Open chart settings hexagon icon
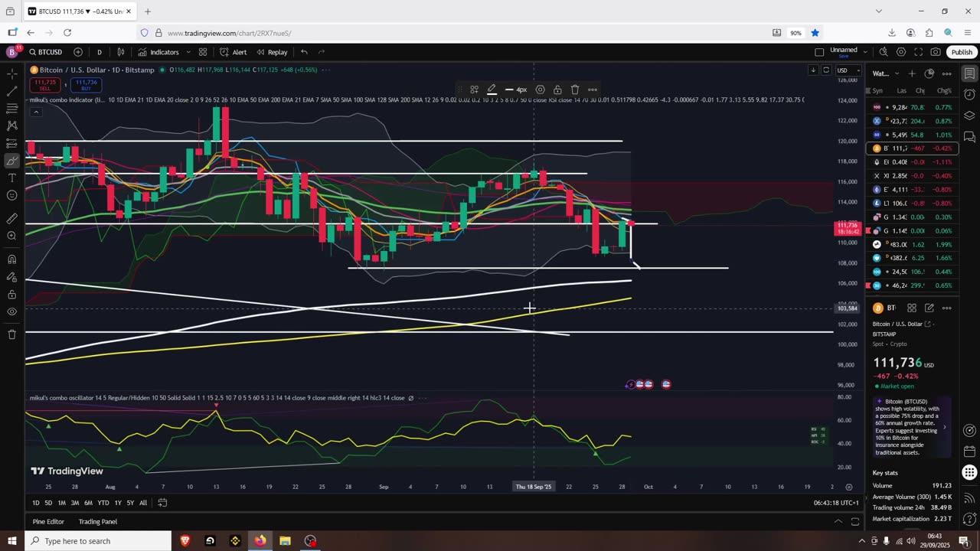 [x=901, y=52]
